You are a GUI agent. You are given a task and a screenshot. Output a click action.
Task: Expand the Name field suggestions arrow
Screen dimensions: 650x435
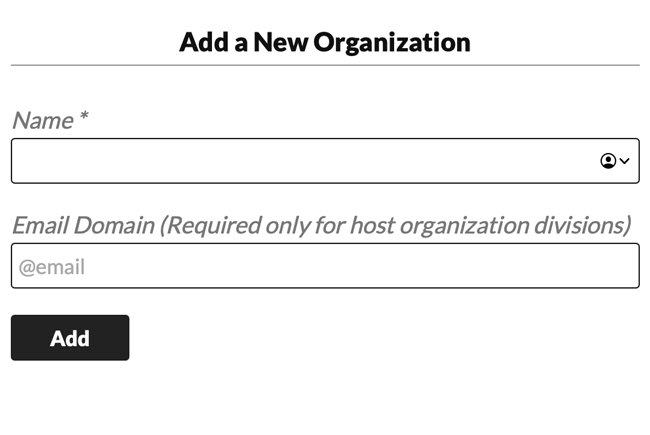(x=625, y=161)
